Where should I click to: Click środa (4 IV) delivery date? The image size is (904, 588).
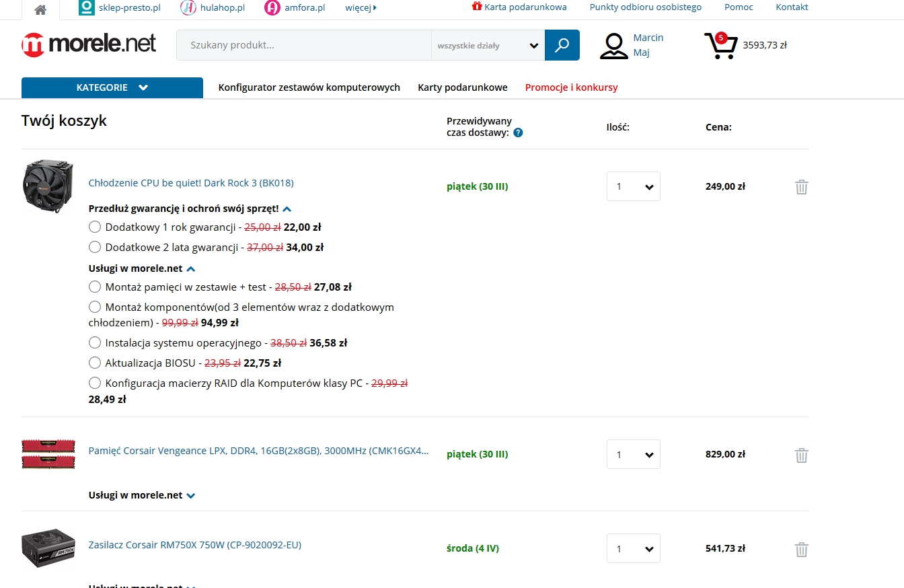point(473,548)
